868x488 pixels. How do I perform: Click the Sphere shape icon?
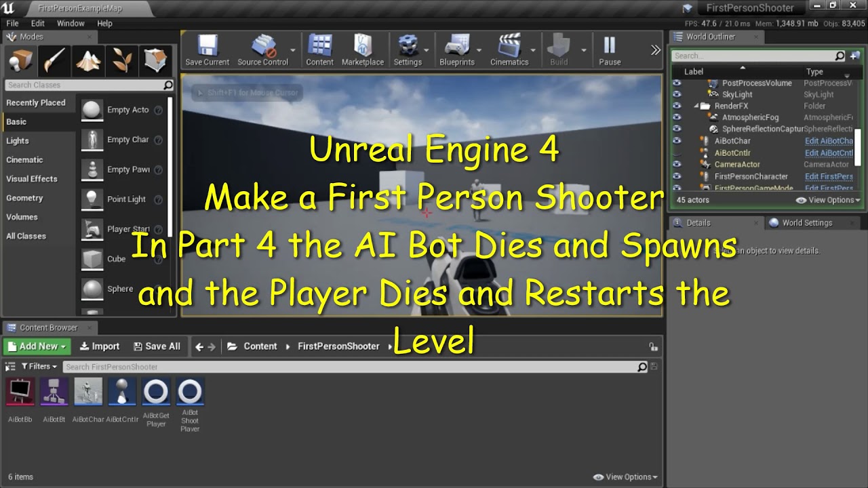(x=92, y=289)
